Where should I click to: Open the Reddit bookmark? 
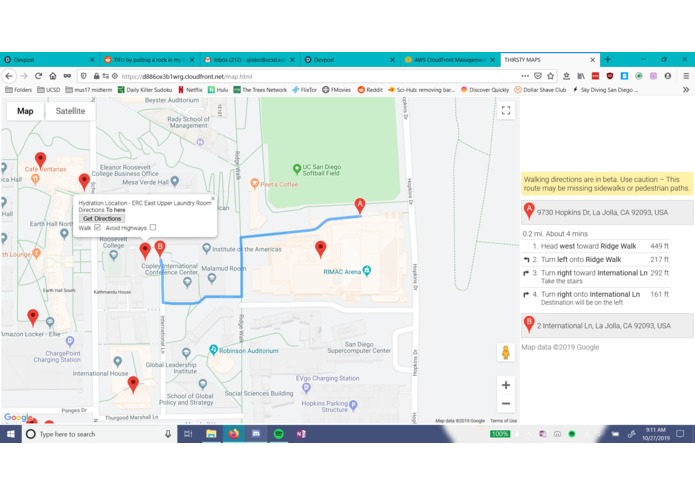click(370, 89)
